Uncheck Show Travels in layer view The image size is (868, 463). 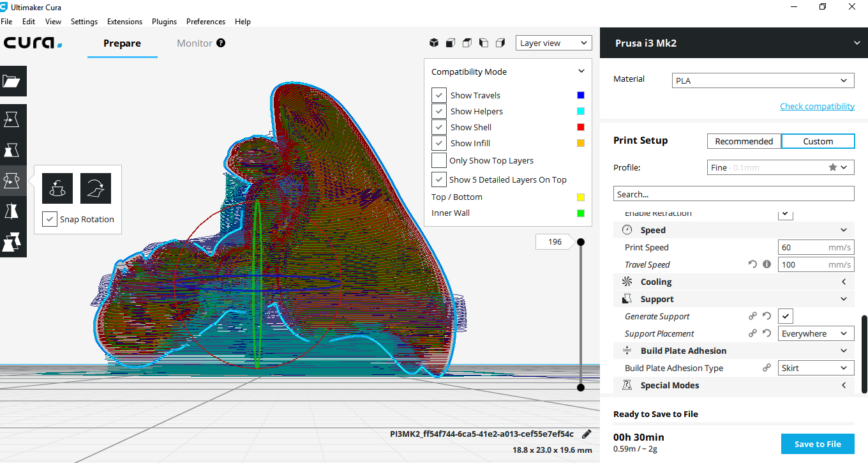pyautogui.click(x=439, y=95)
